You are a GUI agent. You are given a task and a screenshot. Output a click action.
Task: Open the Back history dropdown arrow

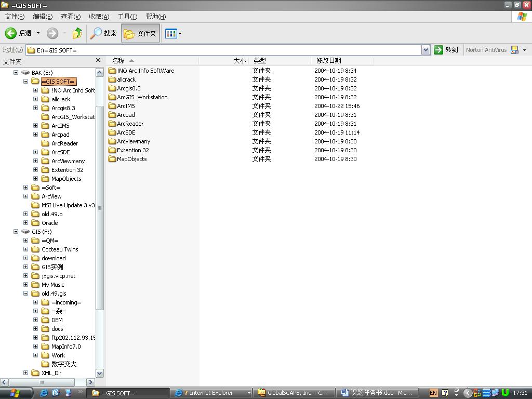[38, 33]
